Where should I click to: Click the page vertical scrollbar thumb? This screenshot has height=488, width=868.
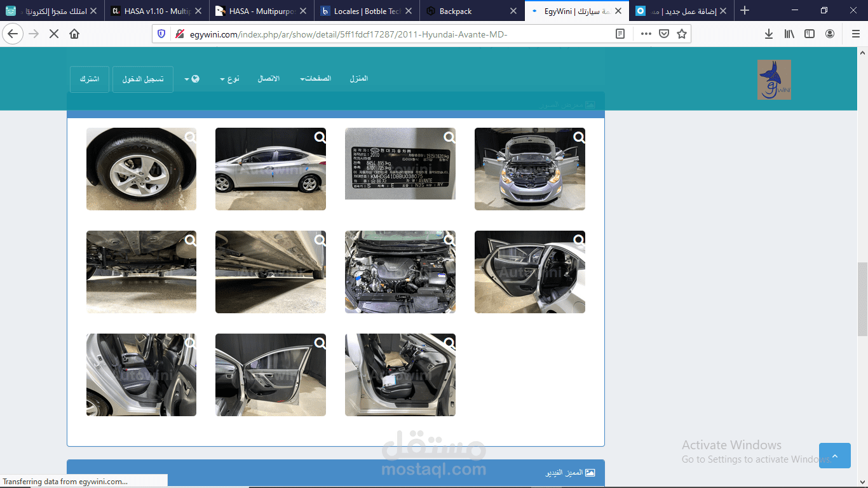click(x=862, y=299)
